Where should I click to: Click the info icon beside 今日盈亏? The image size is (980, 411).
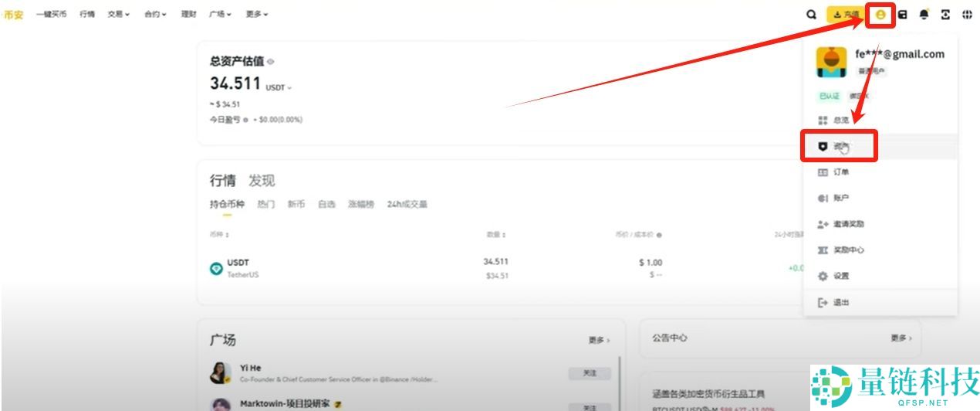(x=245, y=120)
